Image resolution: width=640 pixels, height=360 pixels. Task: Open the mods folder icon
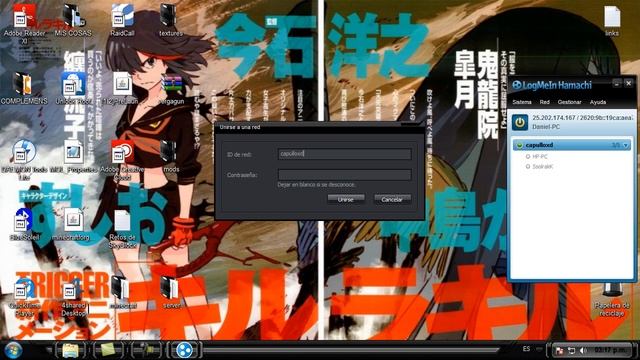pos(171,157)
